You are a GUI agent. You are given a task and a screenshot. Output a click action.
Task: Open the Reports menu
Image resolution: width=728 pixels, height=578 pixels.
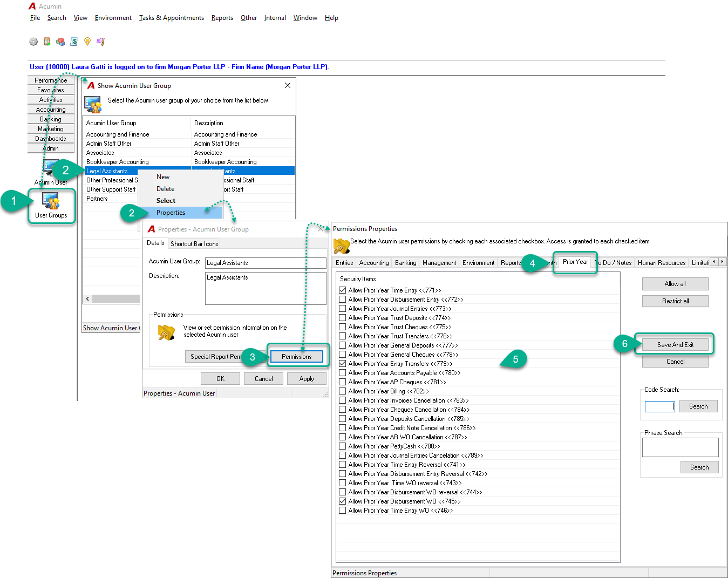point(222,18)
